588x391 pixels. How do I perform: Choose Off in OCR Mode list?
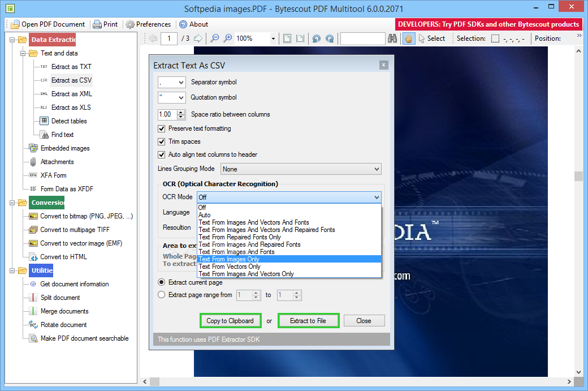(289, 208)
